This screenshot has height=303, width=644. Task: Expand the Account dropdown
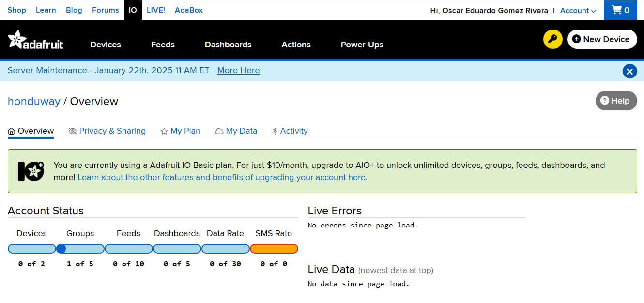(x=578, y=10)
